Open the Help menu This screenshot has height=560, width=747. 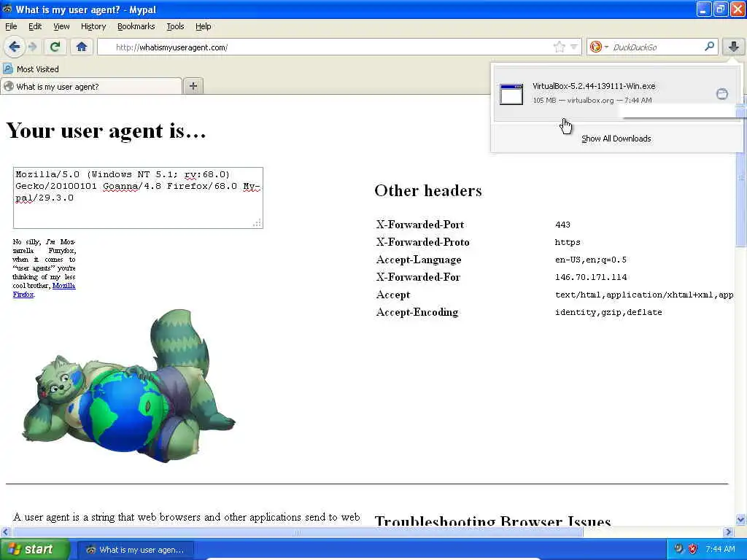pos(203,26)
